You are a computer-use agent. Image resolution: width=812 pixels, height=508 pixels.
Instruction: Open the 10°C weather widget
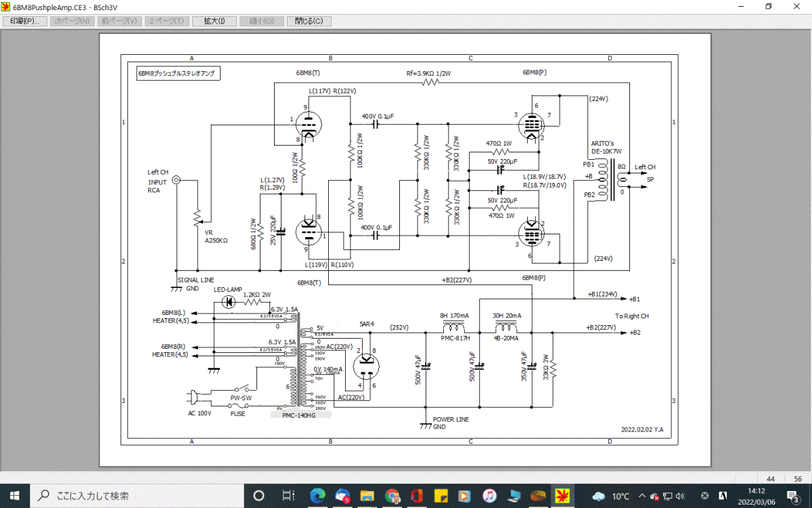pyautogui.click(x=611, y=496)
